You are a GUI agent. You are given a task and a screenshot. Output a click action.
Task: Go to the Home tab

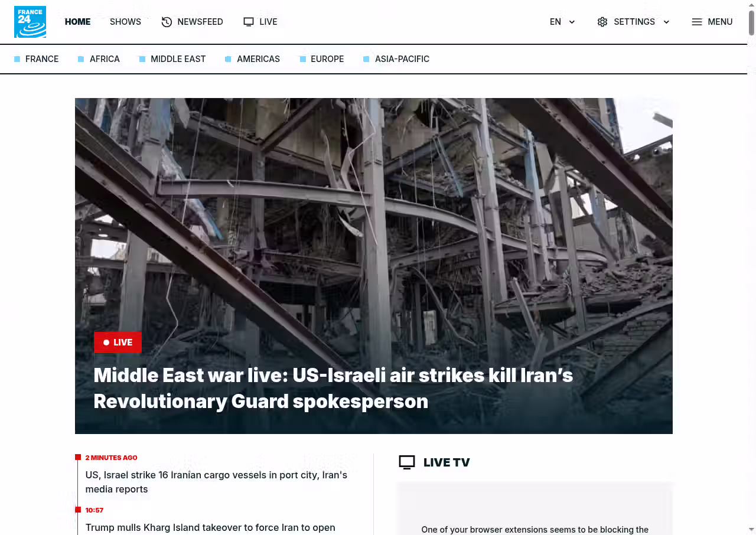point(77,22)
